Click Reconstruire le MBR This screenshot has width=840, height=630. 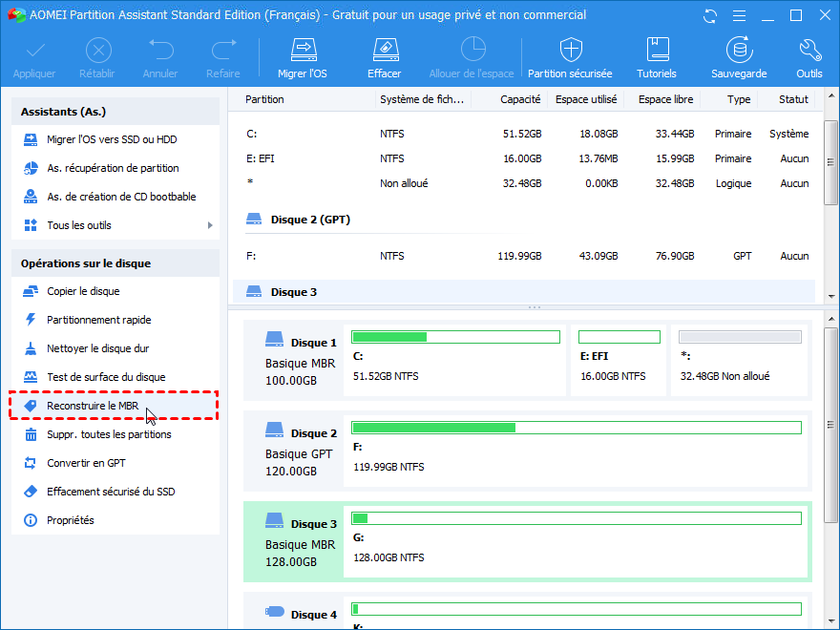coord(114,406)
